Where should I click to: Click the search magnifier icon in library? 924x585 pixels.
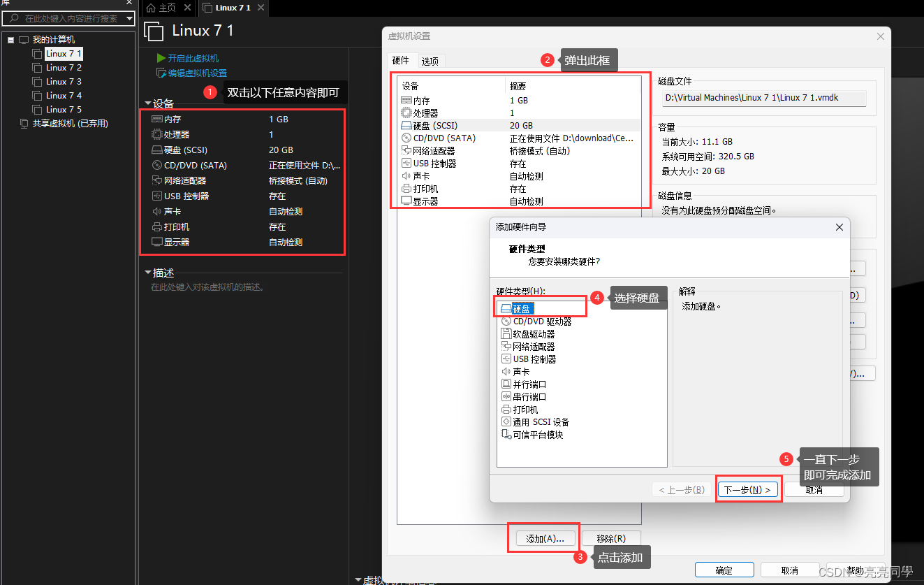[14, 19]
